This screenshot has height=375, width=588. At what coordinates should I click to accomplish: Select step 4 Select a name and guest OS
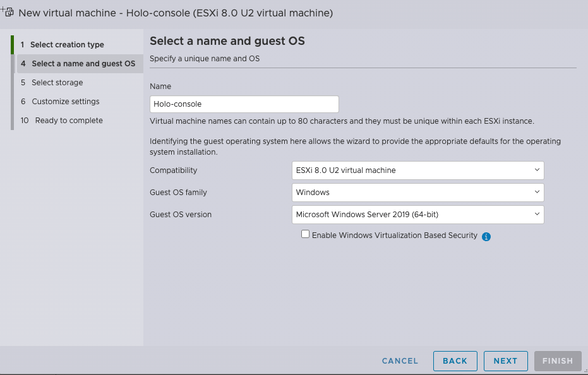pos(83,64)
